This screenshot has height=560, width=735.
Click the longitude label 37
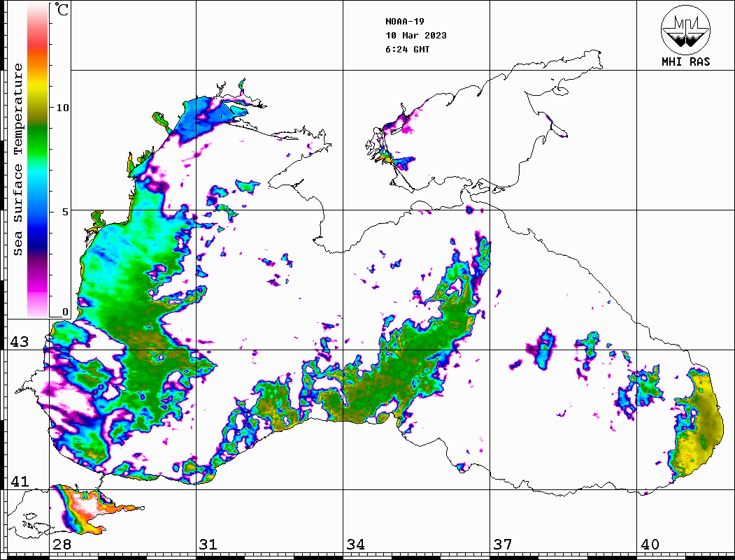pyautogui.click(x=503, y=545)
